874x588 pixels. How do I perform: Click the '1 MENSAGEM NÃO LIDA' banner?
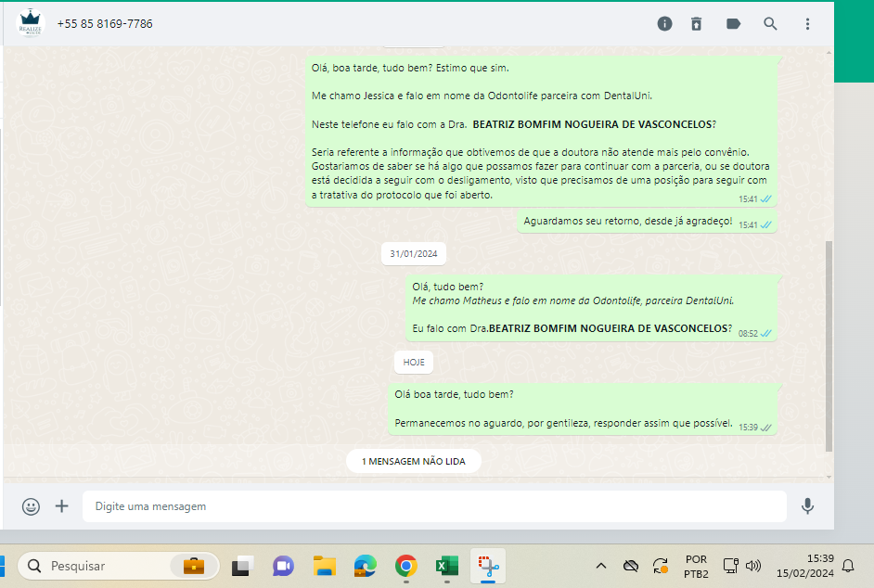(x=414, y=461)
